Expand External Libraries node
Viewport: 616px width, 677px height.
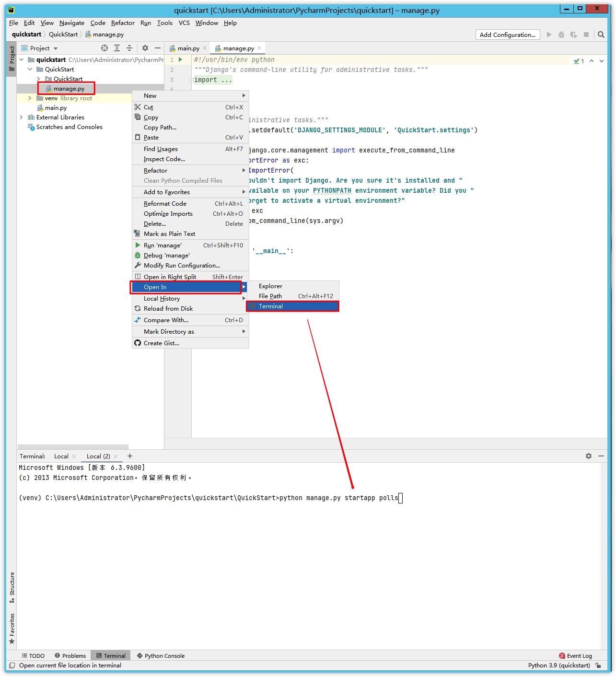(22, 117)
